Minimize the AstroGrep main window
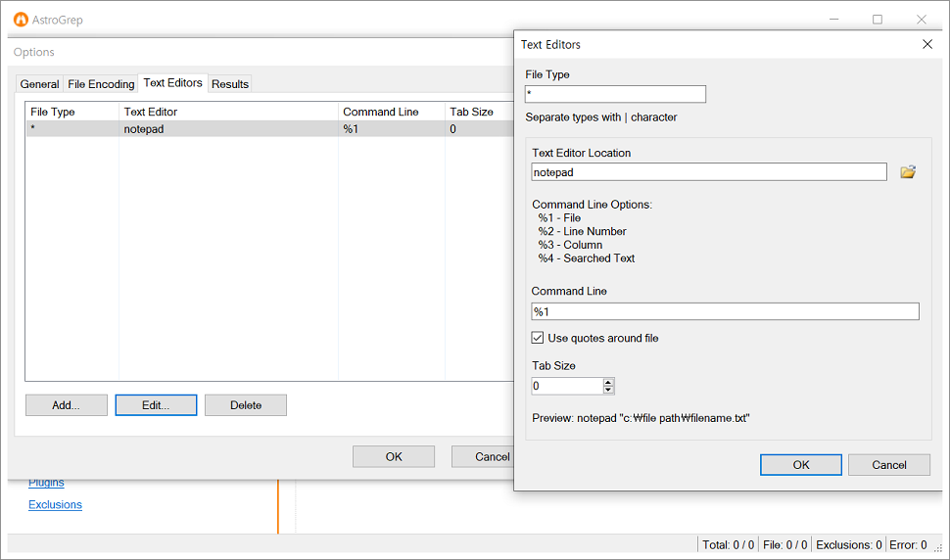 (834, 20)
